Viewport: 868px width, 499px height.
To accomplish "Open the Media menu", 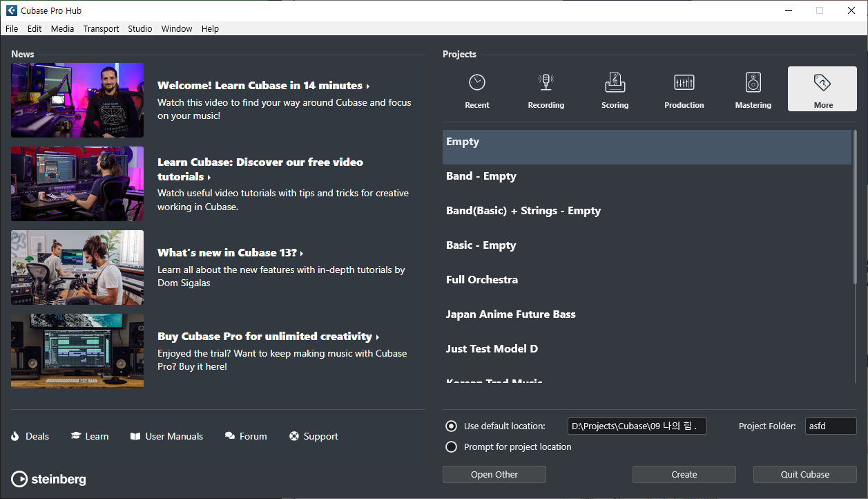I will pos(62,28).
